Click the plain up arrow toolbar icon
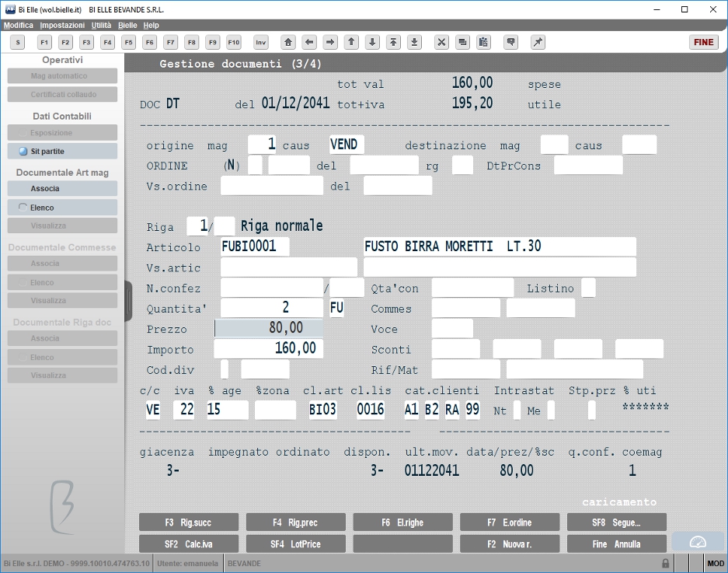 click(x=351, y=42)
